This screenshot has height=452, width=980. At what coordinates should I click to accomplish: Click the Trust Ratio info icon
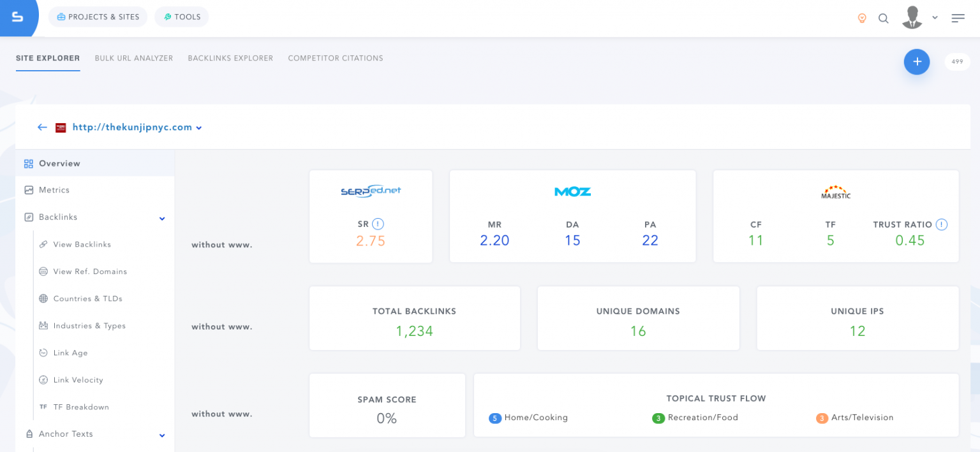click(942, 224)
